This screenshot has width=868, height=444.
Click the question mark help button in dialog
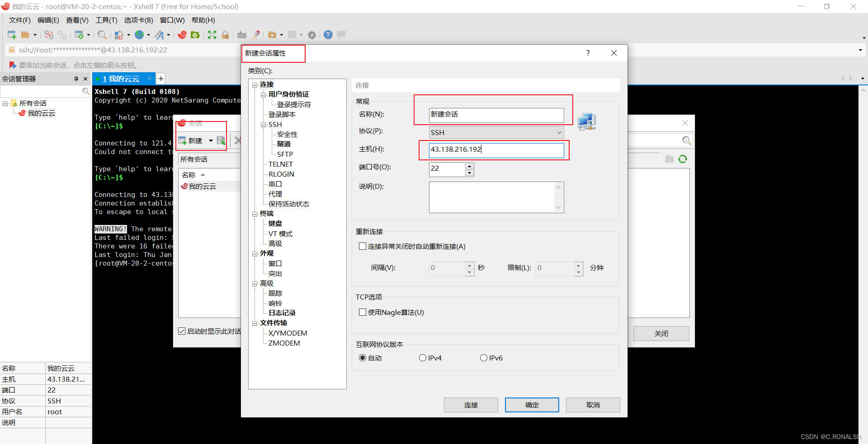tap(588, 53)
